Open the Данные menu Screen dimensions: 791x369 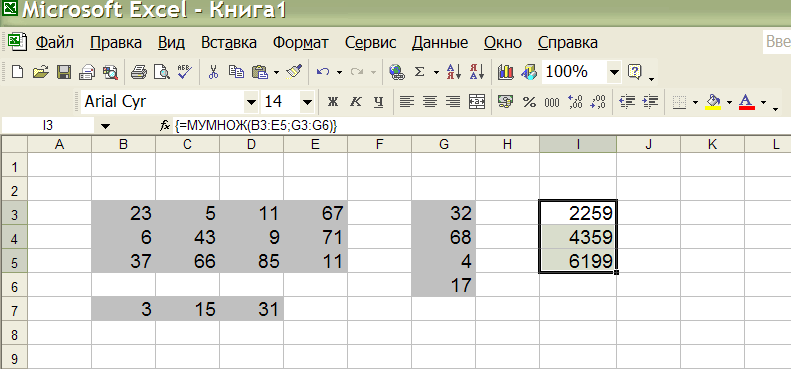click(440, 42)
